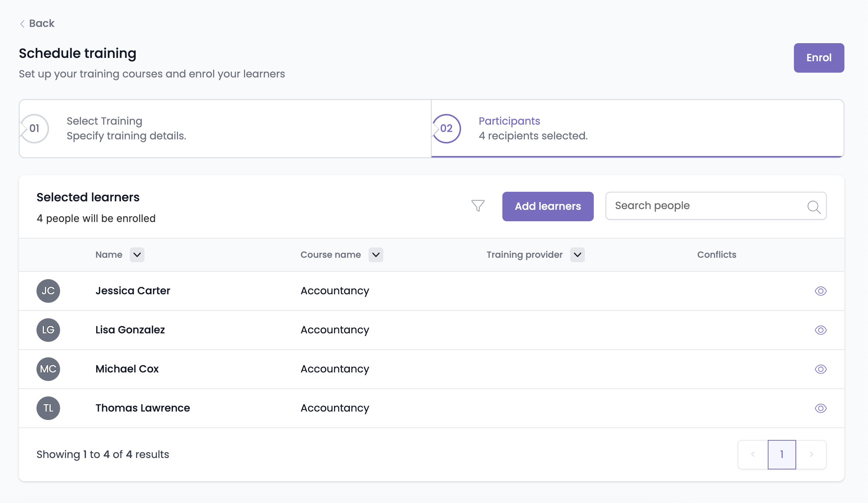The width and height of the screenshot is (868, 503).
Task: Click the Selected learners heading
Action: tap(88, 197)
